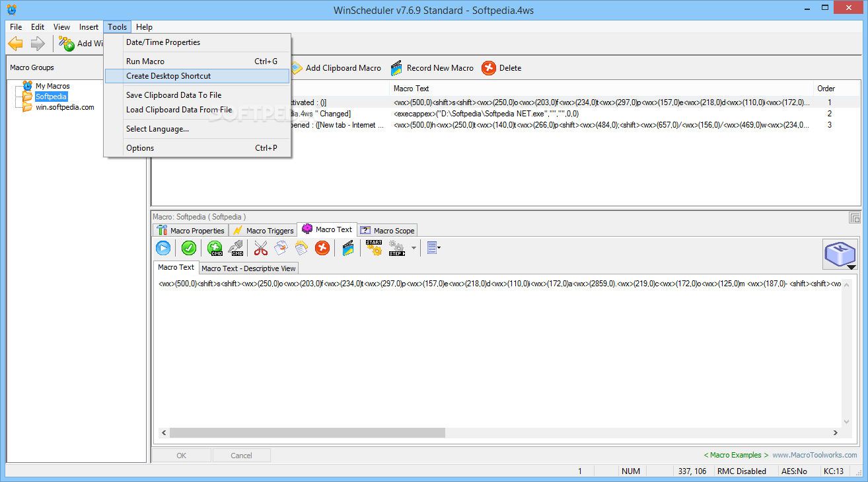Click the red Delete macro icon
Image resolution: width=868 pixels, height=482 pixels.
489,67
